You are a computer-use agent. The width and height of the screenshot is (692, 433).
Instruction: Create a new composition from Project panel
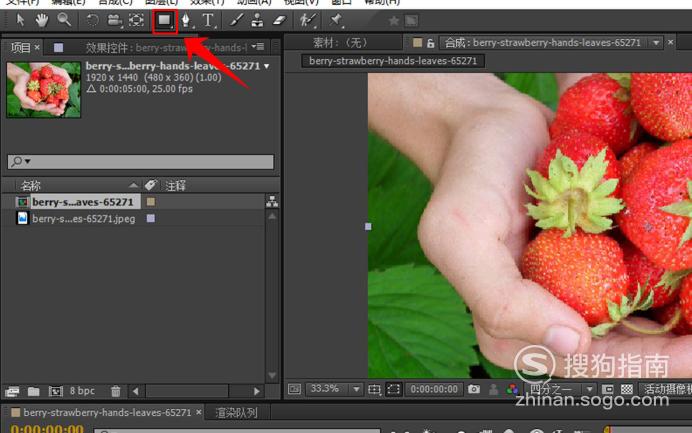point(56,391)
